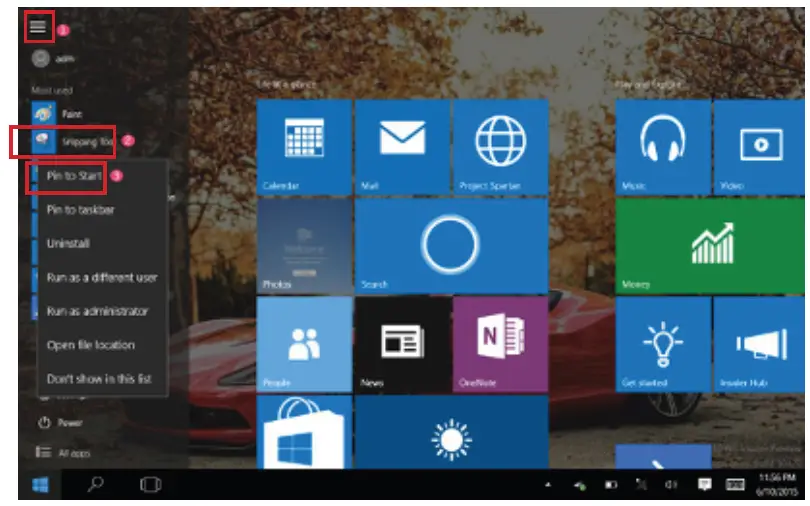Launch Paint from Most used list
The image size is (810, 506).
click(57, 114)
